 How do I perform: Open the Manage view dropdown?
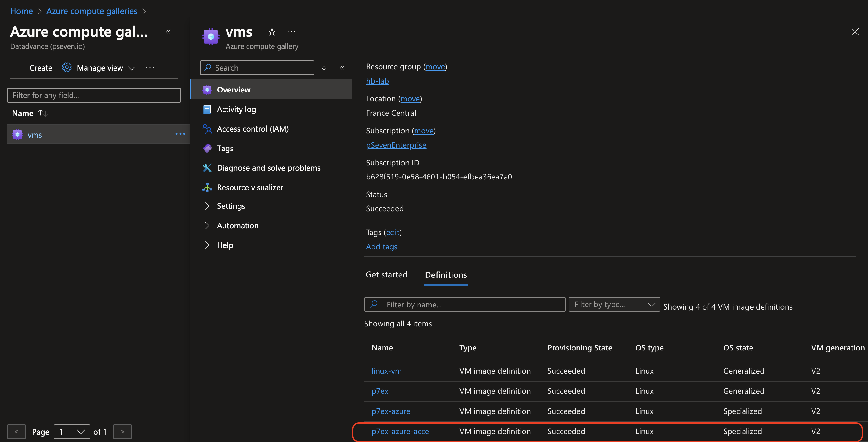[100, 68]
